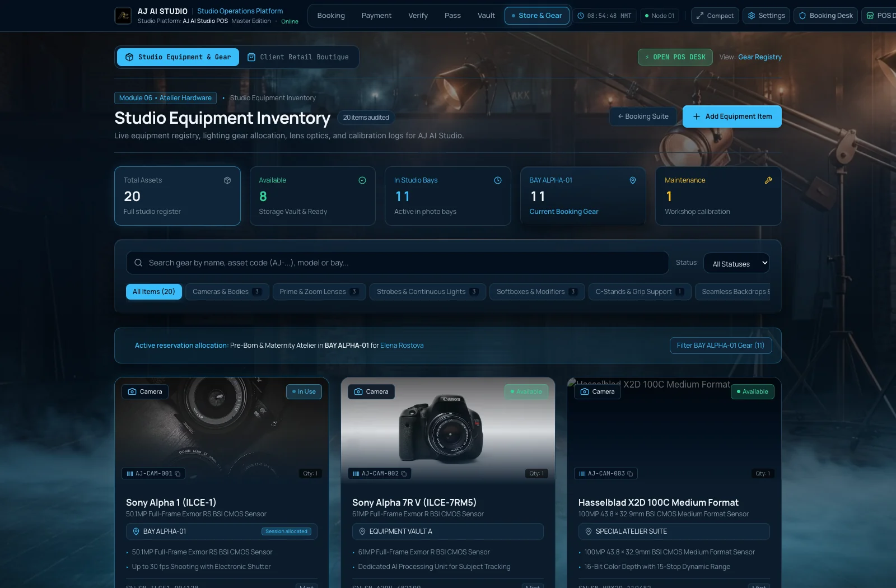Viewport: 896px width, 588px height.
Task: Click the barcode icon next to AJ-CAM-002
Action: 356,474
